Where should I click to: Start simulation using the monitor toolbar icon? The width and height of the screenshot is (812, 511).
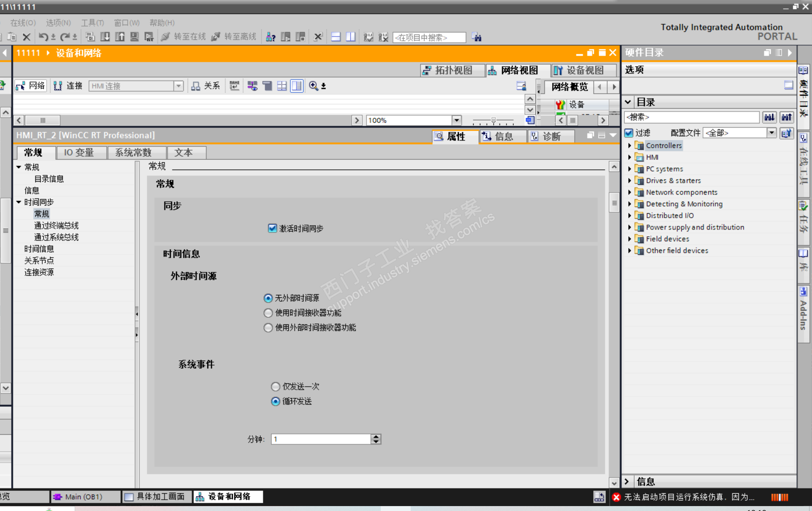(x=134, y=37)
